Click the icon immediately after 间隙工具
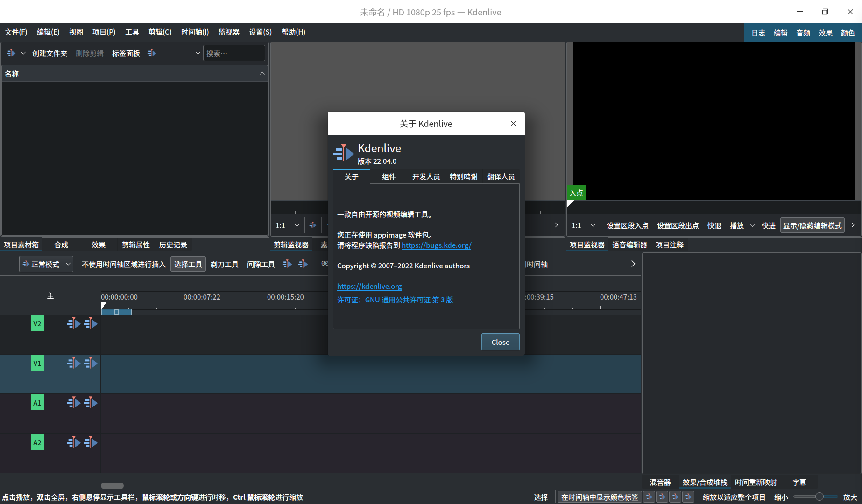This screenshot has width=862, height=504. coord(287,264)
